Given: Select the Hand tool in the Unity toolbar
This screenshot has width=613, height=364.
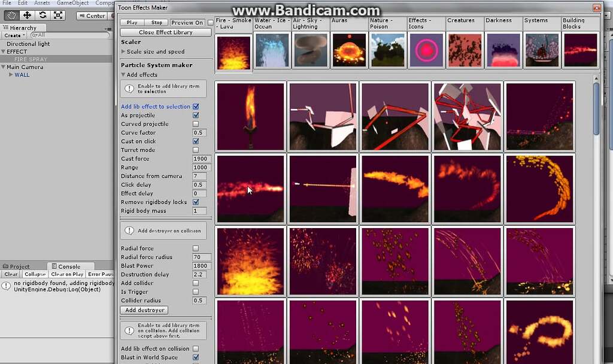Looking at the screenshot, I should coord(11,15).
